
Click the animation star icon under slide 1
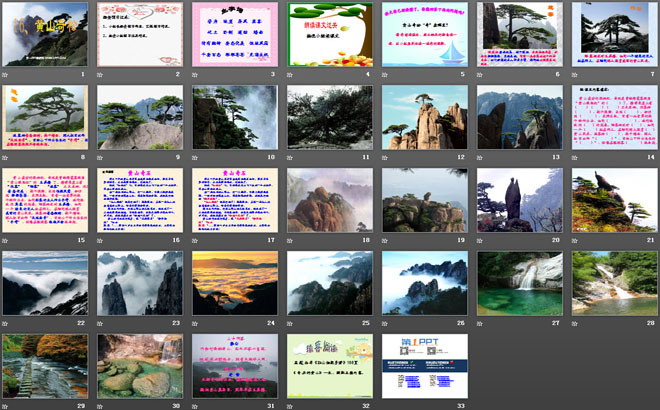[7, 74]
